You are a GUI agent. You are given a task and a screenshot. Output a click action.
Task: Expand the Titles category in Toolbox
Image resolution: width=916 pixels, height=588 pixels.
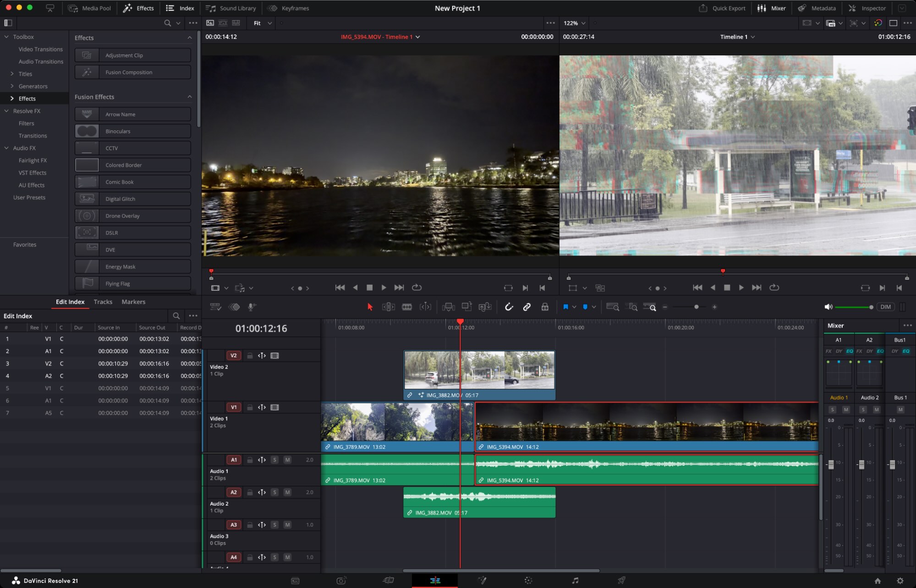(12, 74)
